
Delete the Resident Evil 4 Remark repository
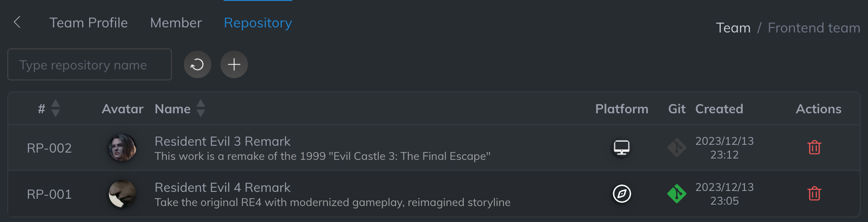814,194
